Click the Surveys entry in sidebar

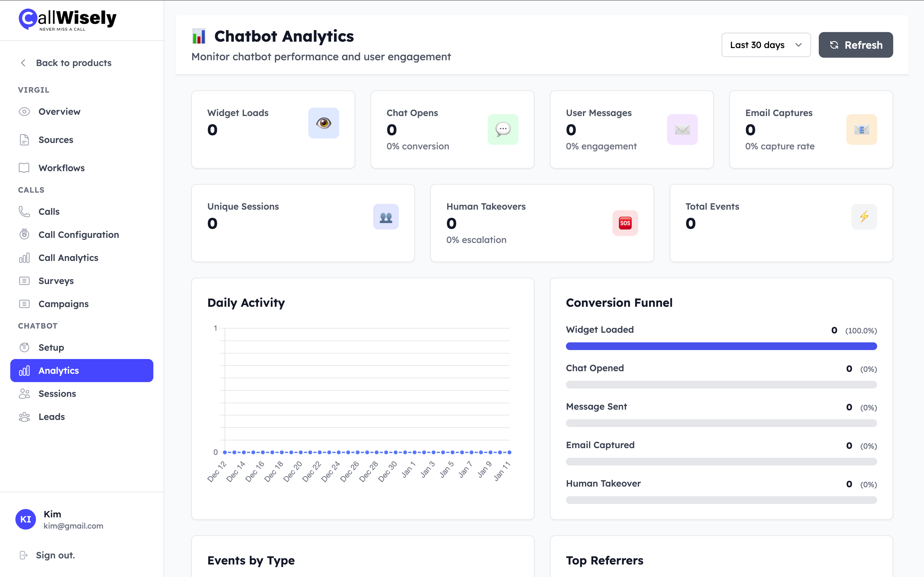(x=56, y=281)
